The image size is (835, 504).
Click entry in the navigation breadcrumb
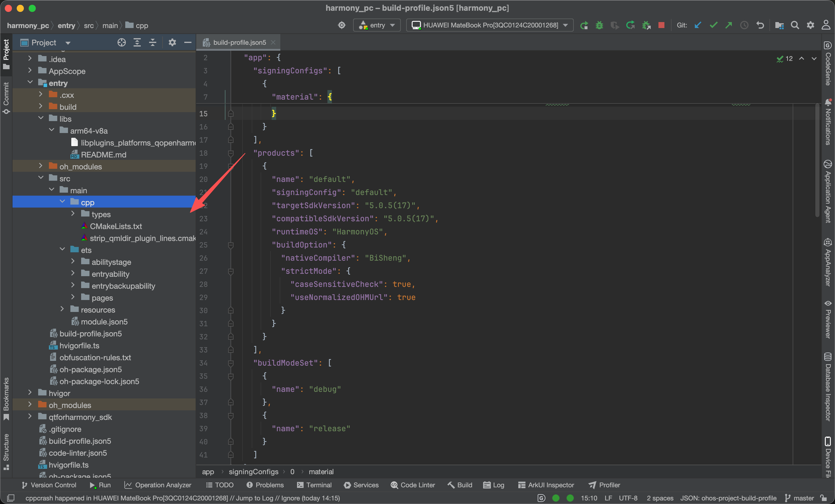pyautogui.click(x=67, y=25)
